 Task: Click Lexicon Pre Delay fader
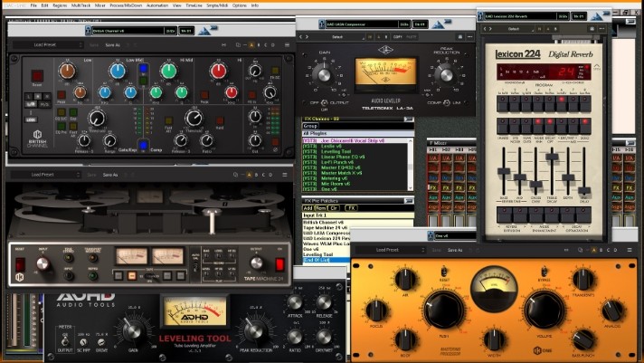584,191
